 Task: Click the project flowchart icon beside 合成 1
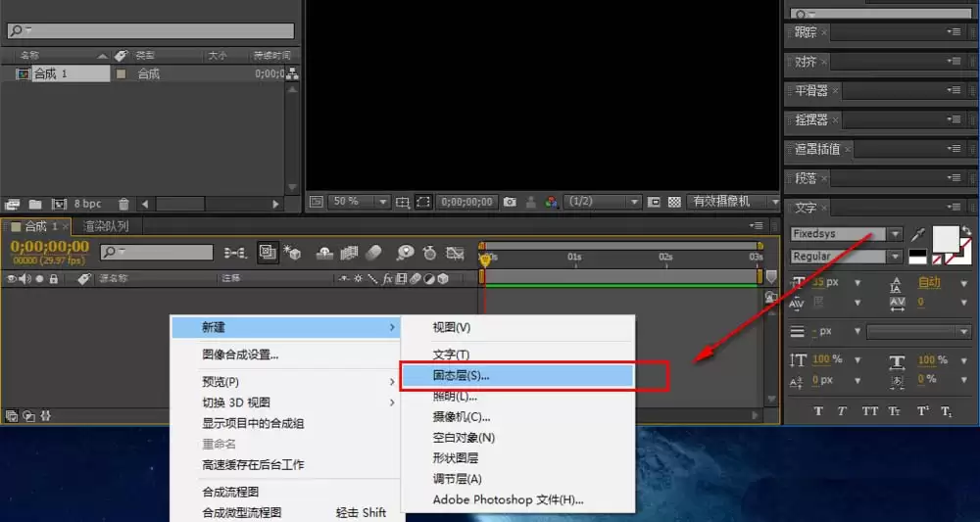[x=292, y=73]
